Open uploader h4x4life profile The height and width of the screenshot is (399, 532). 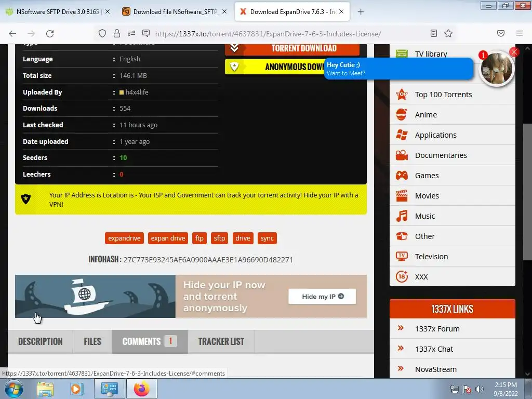(137, 92)
